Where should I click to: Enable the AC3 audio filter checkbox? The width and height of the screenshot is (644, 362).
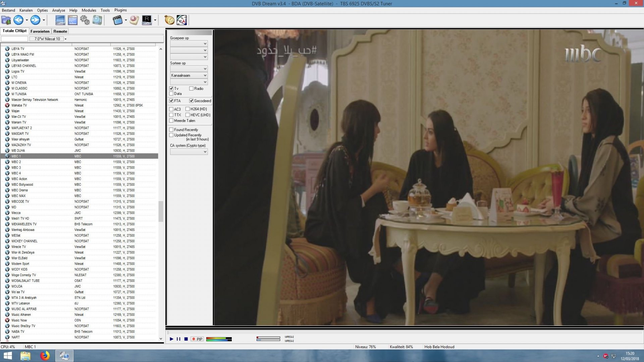click(171, 109)
